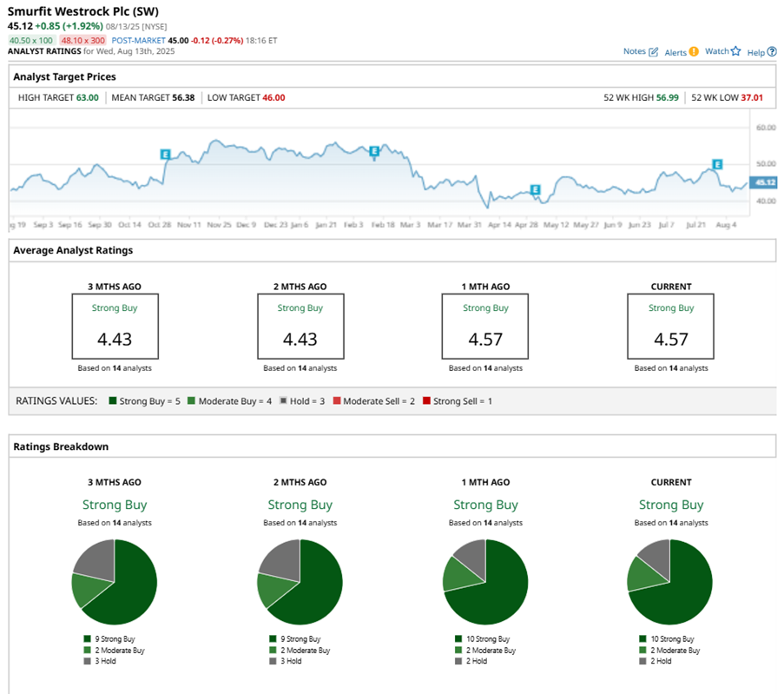Viewport: 784px width, 694px height.
Task: Click the Moderate Buy = 4 legend swatch
Action: [x=191, y=400]
